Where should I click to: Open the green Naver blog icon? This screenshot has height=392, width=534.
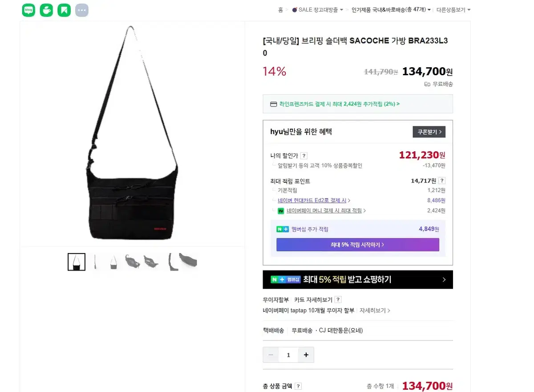pos(28,10)
